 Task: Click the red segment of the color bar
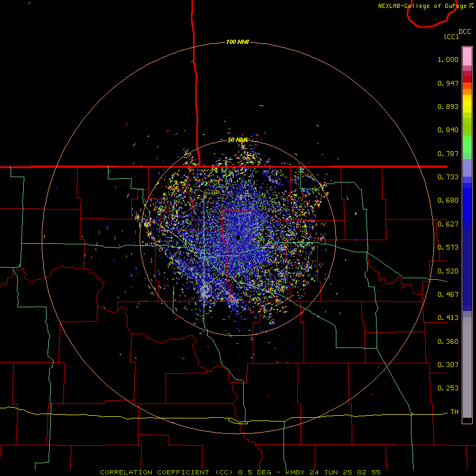[467, 79]
